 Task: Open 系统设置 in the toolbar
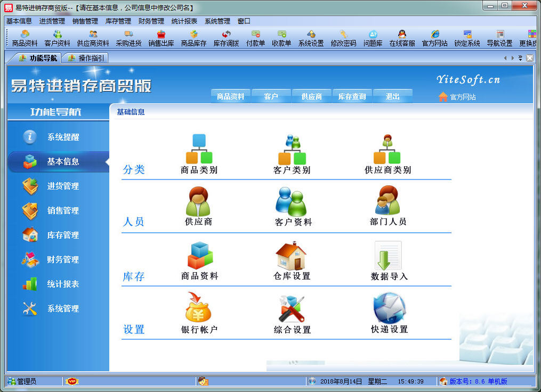click(x=311, y=38)
